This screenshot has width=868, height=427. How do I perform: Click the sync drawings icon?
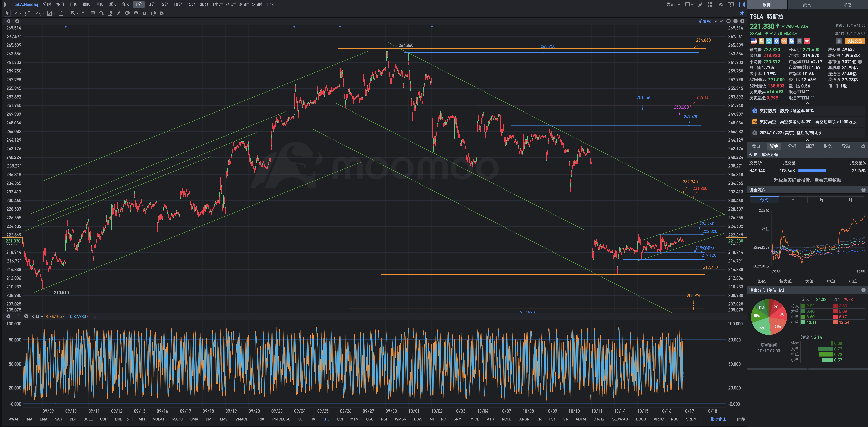point(153,13)
